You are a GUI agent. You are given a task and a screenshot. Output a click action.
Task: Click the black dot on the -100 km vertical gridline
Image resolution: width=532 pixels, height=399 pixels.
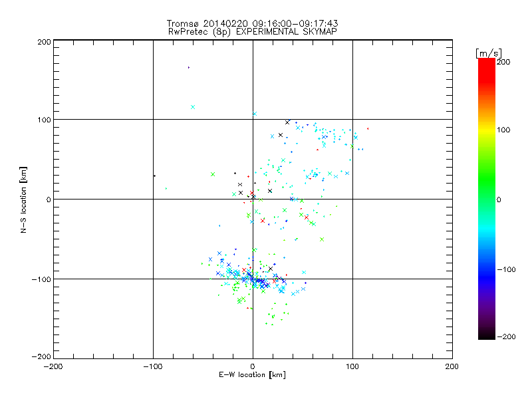(x=155, y=176)
